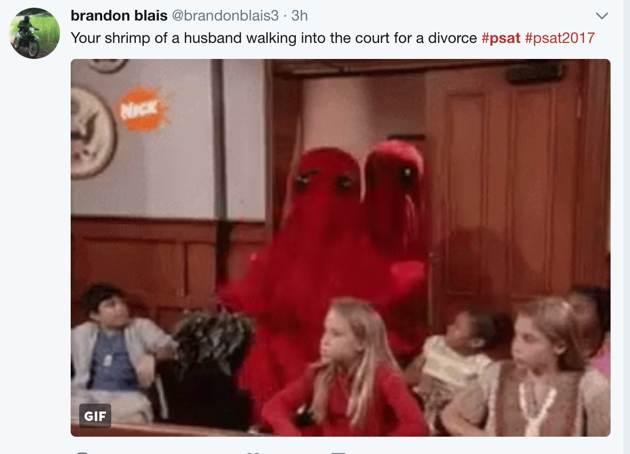Expand the tweet options chevron
This screenshot has width=630, height=454.
click(x=601, y=16)
